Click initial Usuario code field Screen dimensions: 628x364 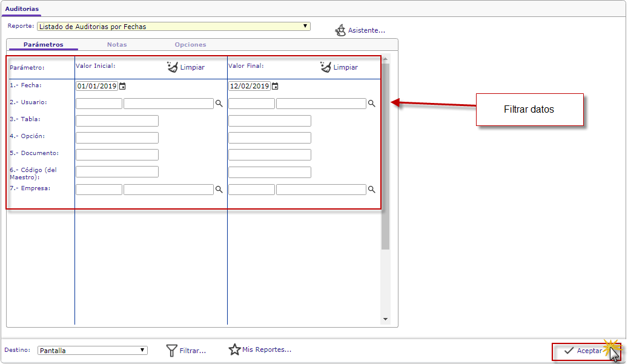[x=99, y=104]
